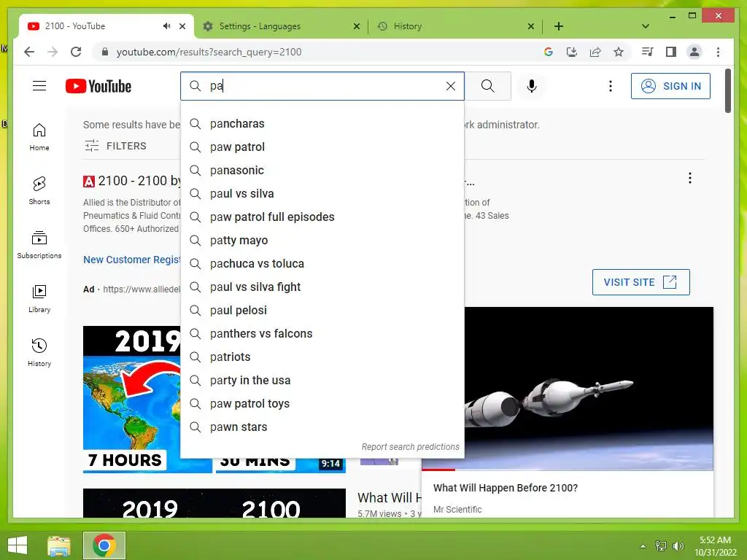Open the YouTube hamburger guide menu

[x=39, y=86]
